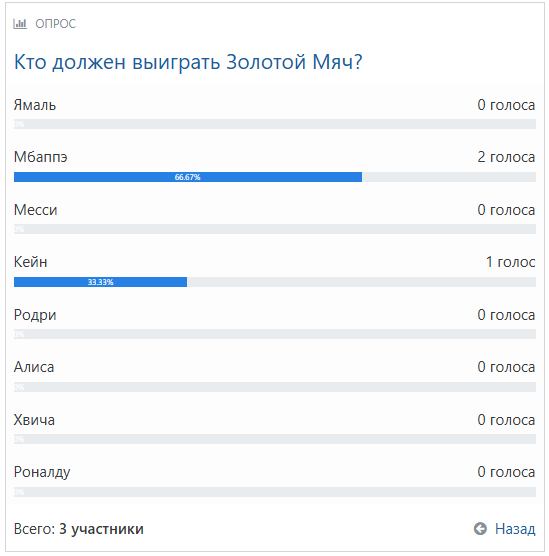Click the empty progress bar under Роналду
The width and height of the screenshot is (549, 556).
[275, 492]
